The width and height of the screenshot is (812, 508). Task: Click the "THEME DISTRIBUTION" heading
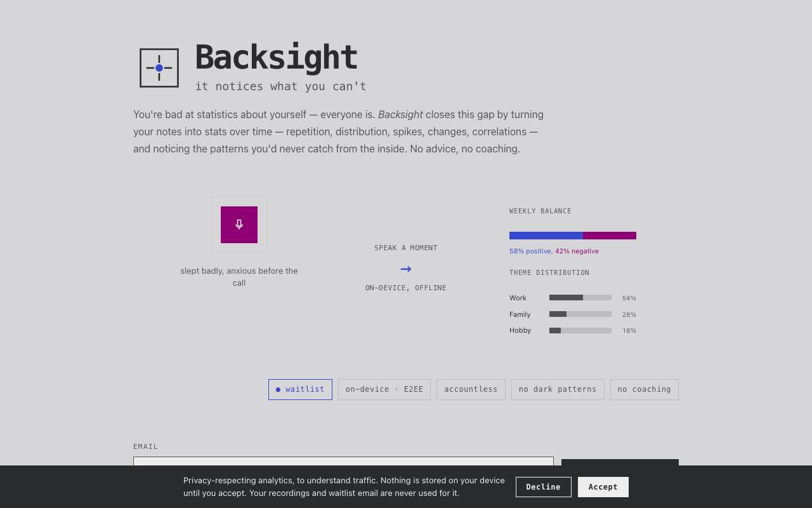point(549,272)
